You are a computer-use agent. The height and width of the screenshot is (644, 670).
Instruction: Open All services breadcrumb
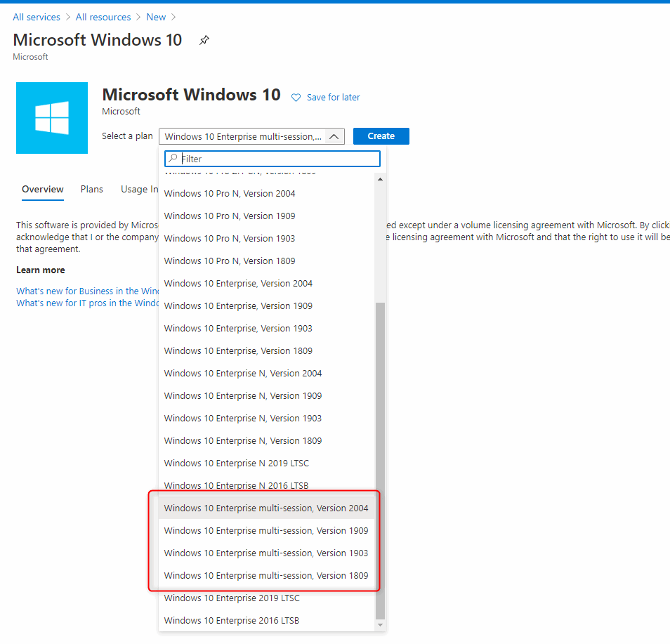pyautogui.click(x=37, y=17)
